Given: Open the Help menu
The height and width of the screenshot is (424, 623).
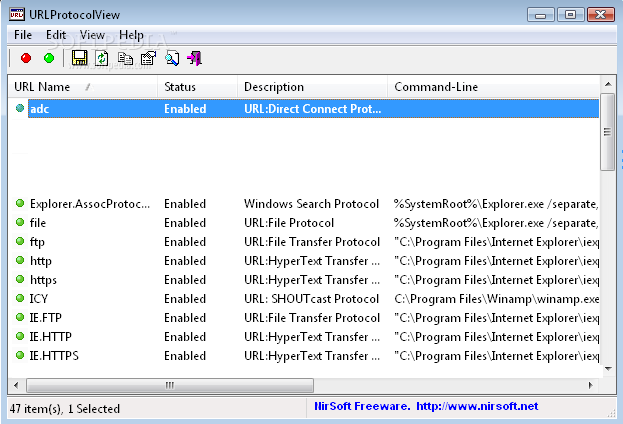Looking at the screenshot, I should click(132, 35).
